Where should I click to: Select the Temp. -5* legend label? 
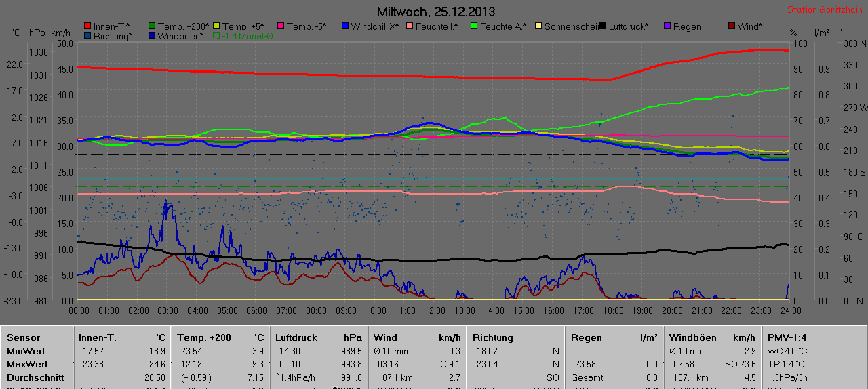pyautogui.click(x=307, y=26)
